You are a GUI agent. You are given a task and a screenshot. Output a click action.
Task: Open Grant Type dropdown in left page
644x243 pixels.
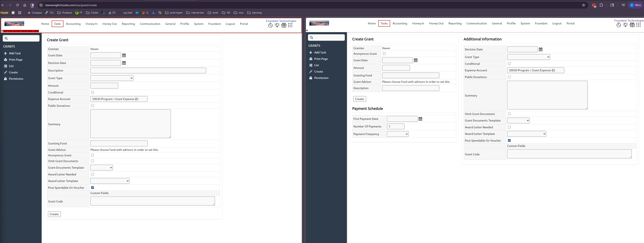[112, 78]
